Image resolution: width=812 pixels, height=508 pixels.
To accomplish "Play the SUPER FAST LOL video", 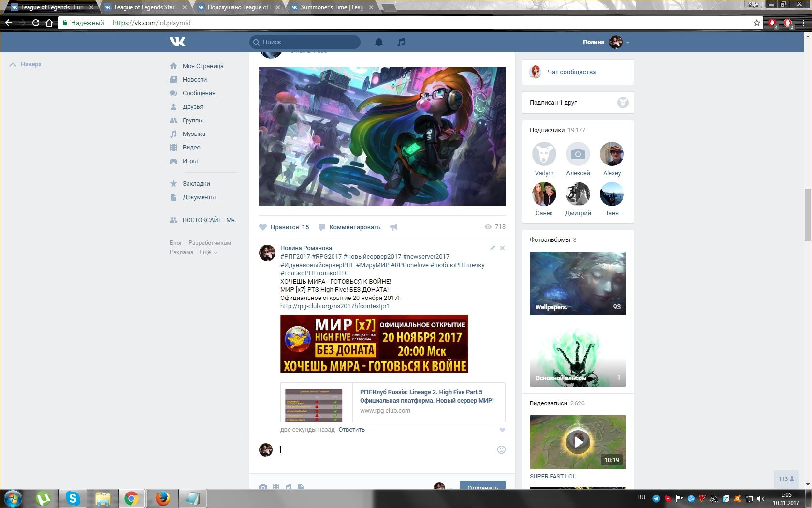I will [578, 442].
